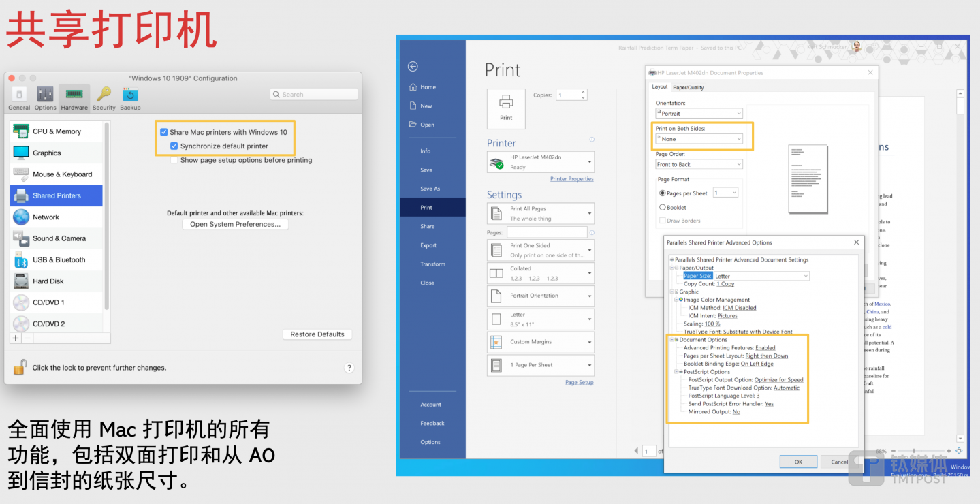Open the Page Setup link
This screenshot has height=504, width=980.
tap(579, 383)
